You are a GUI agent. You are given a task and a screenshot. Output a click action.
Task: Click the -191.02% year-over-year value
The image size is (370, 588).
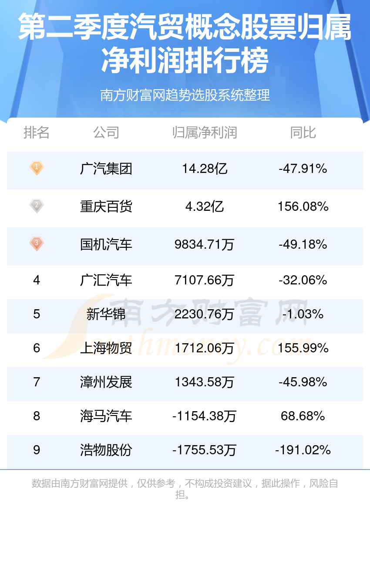pos(303,450)
